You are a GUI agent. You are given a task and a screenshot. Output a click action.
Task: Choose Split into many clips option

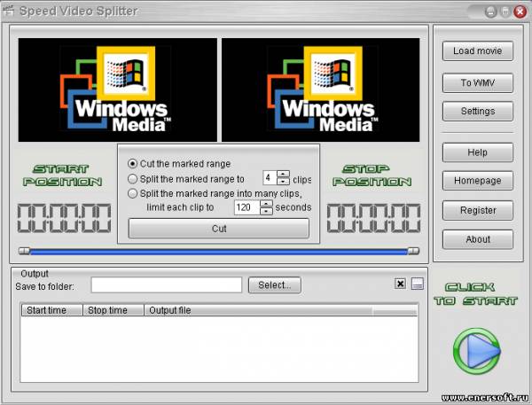132,193
